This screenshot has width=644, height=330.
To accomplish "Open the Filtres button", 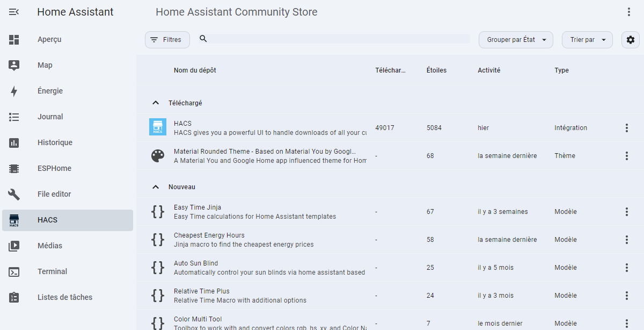I will coord(167,40).
